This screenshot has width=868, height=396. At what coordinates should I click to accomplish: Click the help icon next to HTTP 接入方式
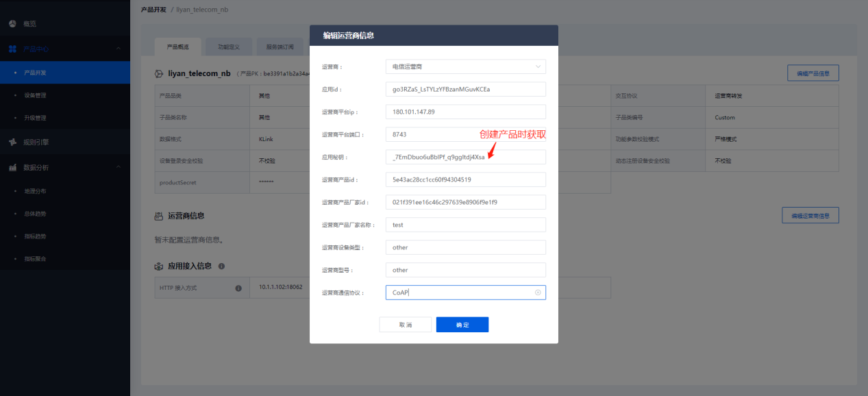pos(238,288)
